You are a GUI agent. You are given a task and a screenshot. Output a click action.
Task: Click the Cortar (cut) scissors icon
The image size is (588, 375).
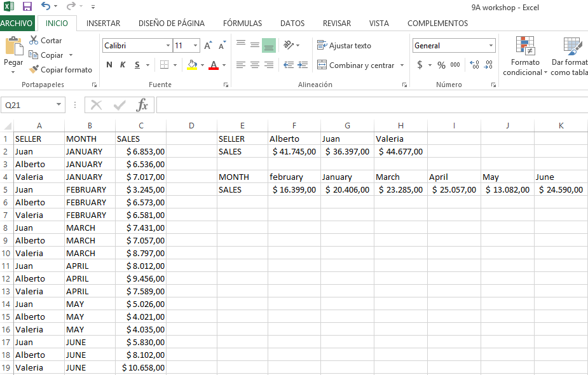[x=34, y=41]
